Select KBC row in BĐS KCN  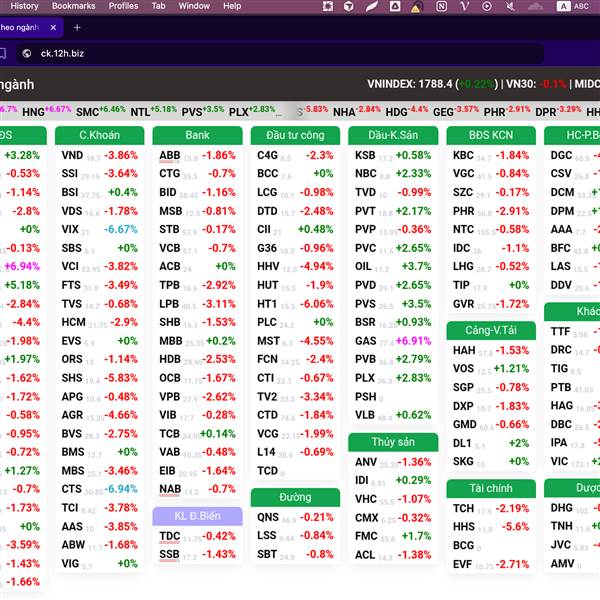click(491, 155)
